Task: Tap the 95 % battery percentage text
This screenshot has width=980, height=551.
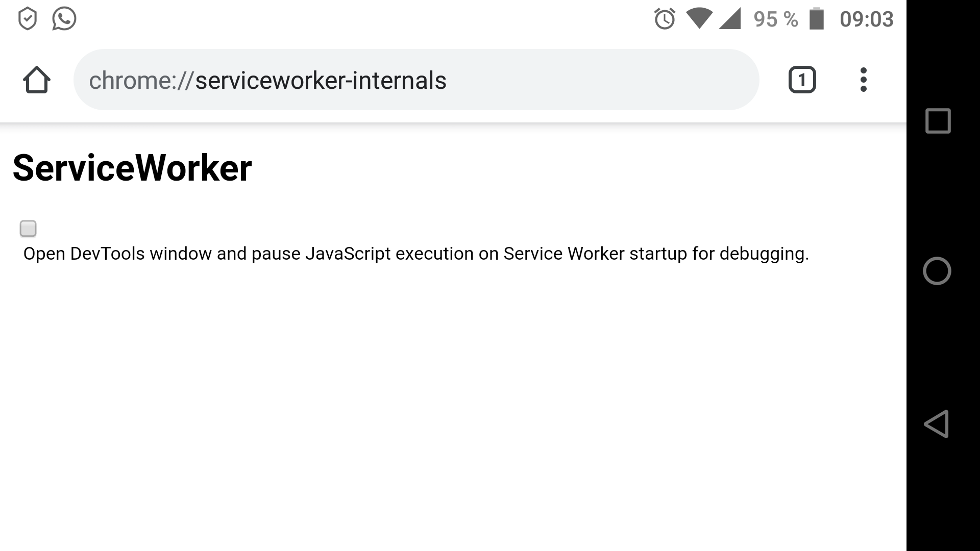Action: point(776,19)
